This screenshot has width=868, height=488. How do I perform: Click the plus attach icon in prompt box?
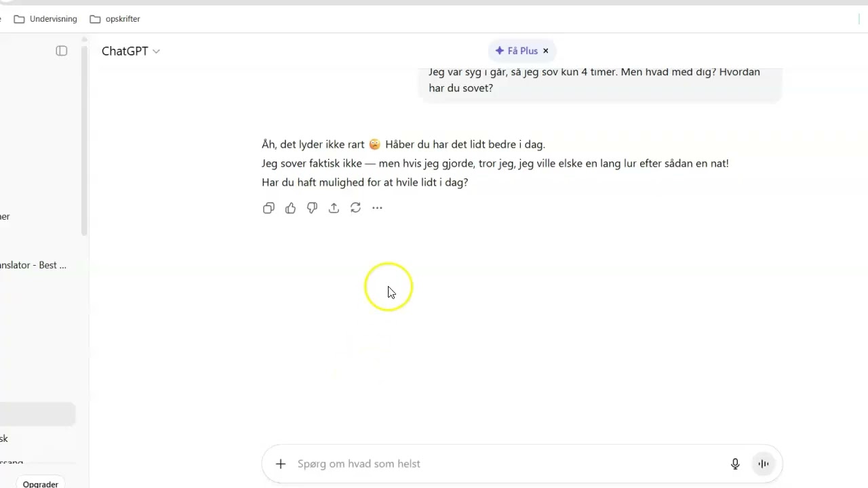click(281, 464)
